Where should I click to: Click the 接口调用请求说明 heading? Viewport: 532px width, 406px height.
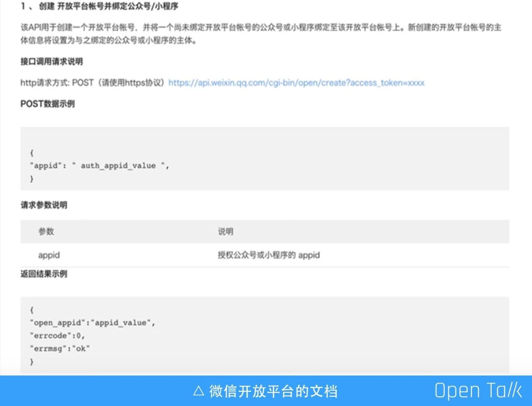[52, 62]
